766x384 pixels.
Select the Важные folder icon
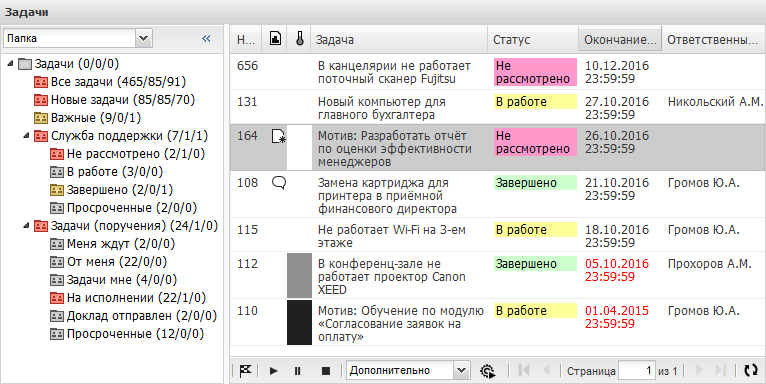pos(41,118)
